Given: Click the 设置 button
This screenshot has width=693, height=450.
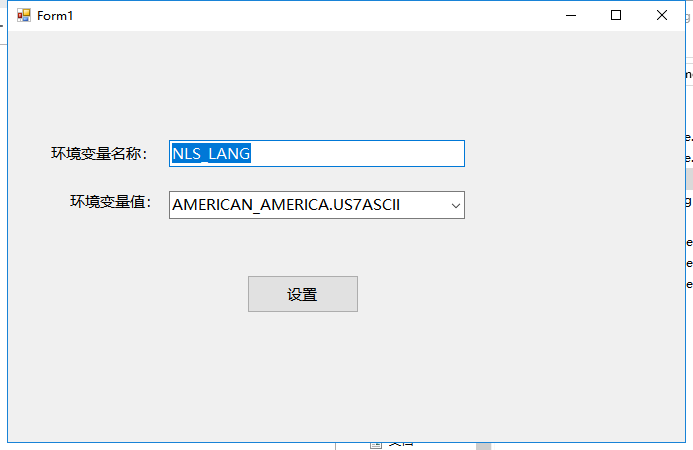Looking at the screenshot, I should pyautogui.click(x=302, y=294).
